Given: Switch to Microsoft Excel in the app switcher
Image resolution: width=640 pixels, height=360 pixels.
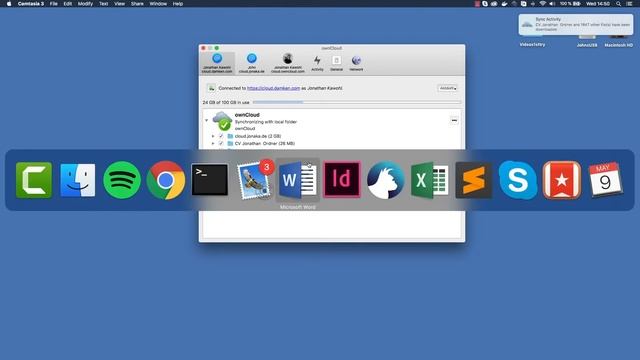Looking at the screenshot, I should pos(430,180).
